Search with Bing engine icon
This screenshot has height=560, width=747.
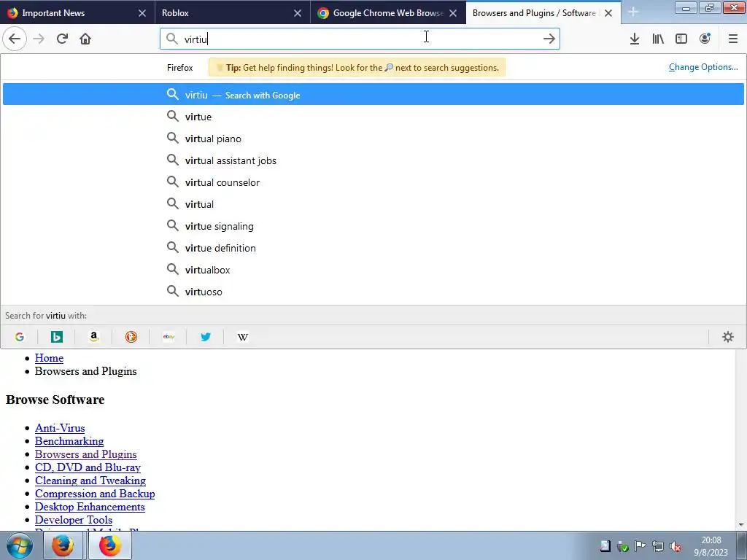57,337
